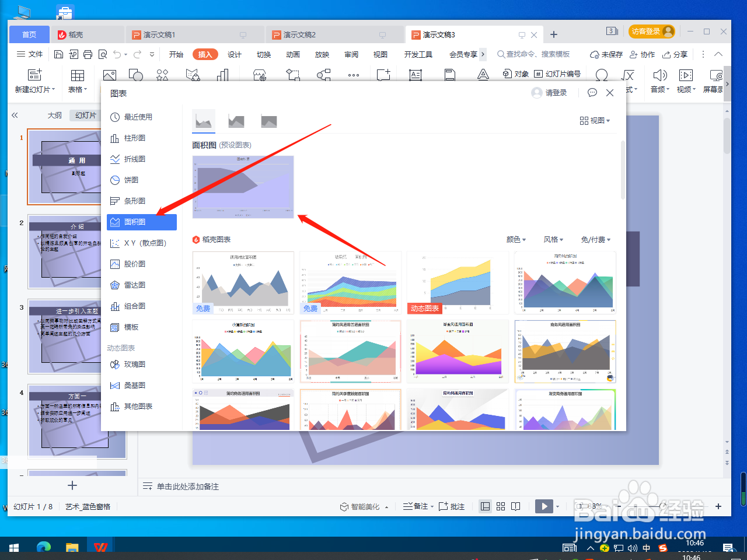Click the Save icon in quick access toolbar

tap(58, 54)
